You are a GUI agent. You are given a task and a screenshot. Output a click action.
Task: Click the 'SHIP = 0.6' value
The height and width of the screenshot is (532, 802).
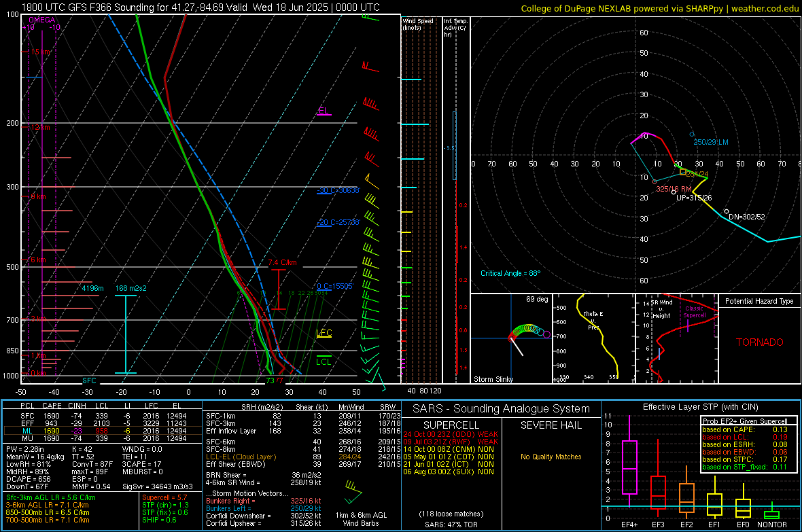click(159, 520)
